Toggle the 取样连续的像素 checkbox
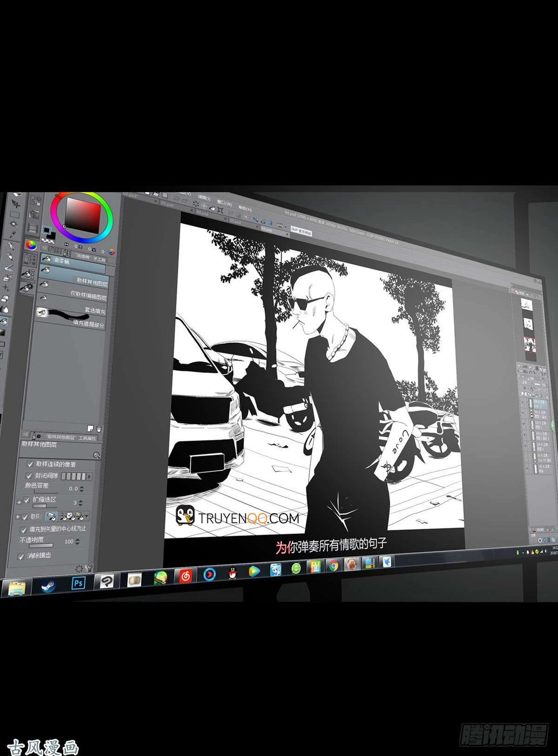This screenshot has height=756, width=558. coord(30,464)
